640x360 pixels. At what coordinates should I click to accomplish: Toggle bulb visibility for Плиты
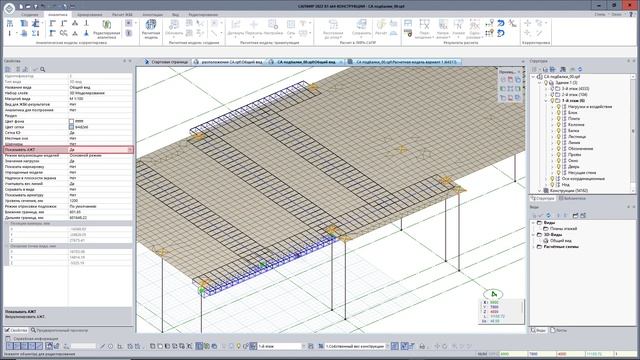coord(558,119)
